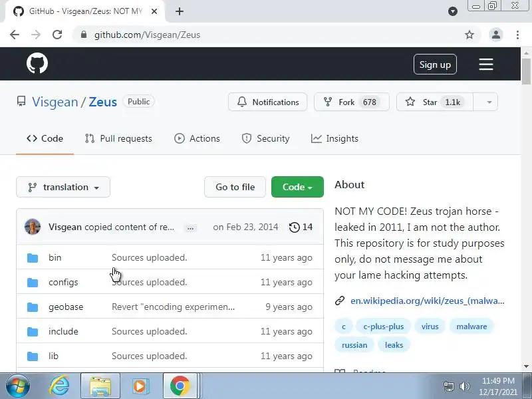Reload the page
Screen dimensions: 532x399
click(x=57, y=35)
